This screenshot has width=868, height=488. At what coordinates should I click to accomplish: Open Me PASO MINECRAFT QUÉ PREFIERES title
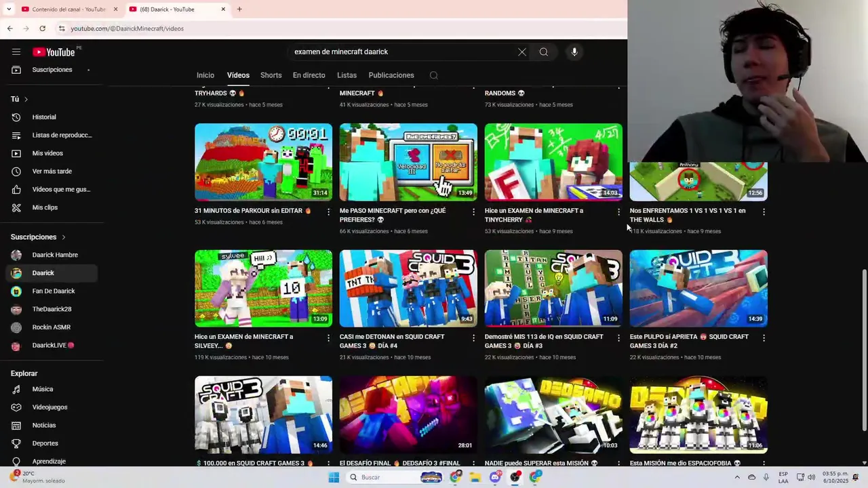393,215
